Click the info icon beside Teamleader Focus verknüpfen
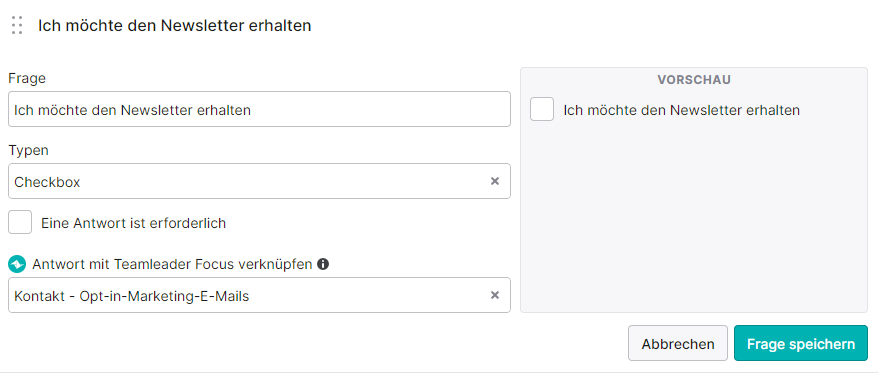This screenshot has width=878, height=373. point(323,264)
